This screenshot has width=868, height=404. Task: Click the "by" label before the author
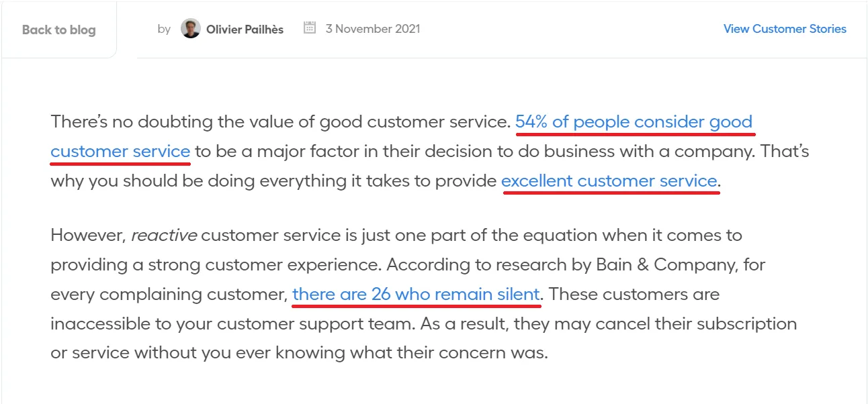pyautogui.click(x=164, y=30)
